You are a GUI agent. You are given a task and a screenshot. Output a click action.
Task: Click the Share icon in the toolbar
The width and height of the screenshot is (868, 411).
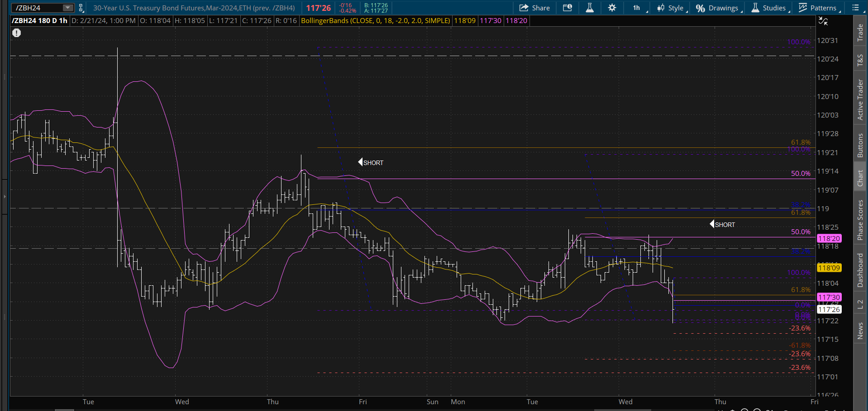[525, 8]
